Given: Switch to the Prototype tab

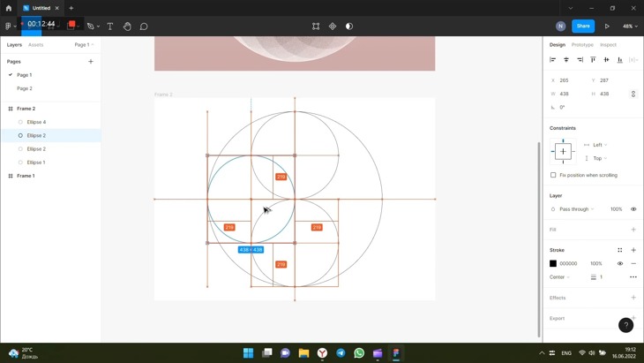Looking at the screenshot, I should 582,45.
